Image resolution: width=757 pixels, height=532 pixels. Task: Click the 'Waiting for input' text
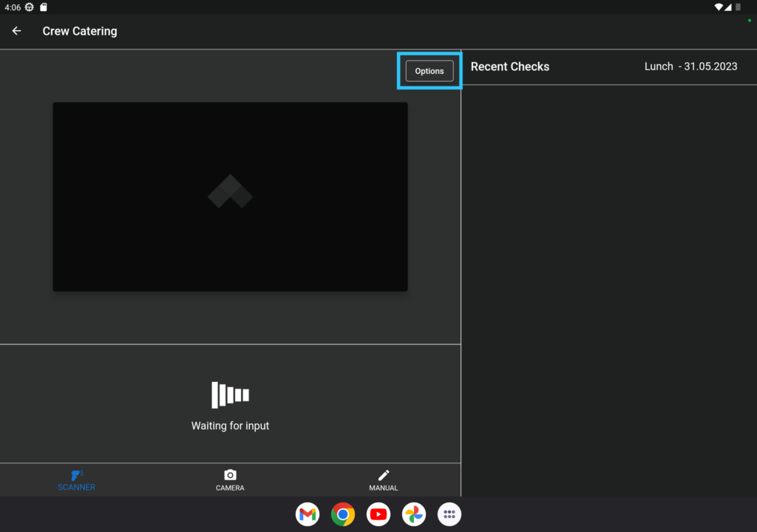[231, 426]
